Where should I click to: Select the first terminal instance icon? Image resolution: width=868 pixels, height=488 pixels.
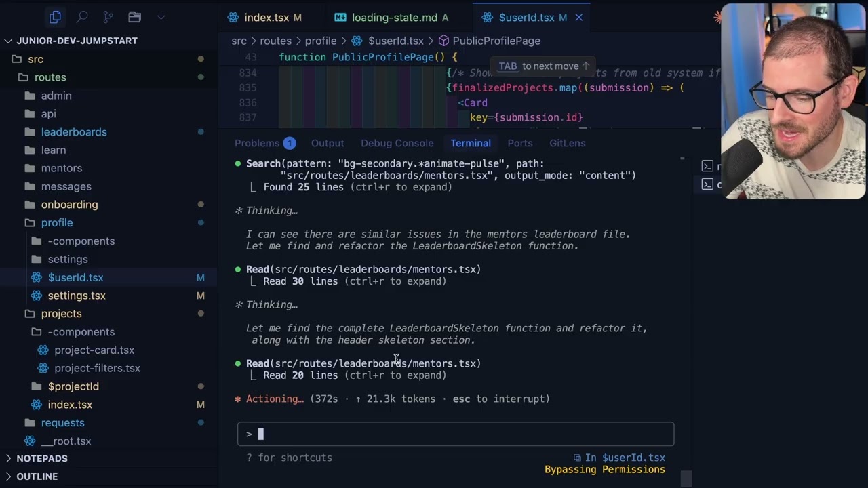tap(707, 166)
